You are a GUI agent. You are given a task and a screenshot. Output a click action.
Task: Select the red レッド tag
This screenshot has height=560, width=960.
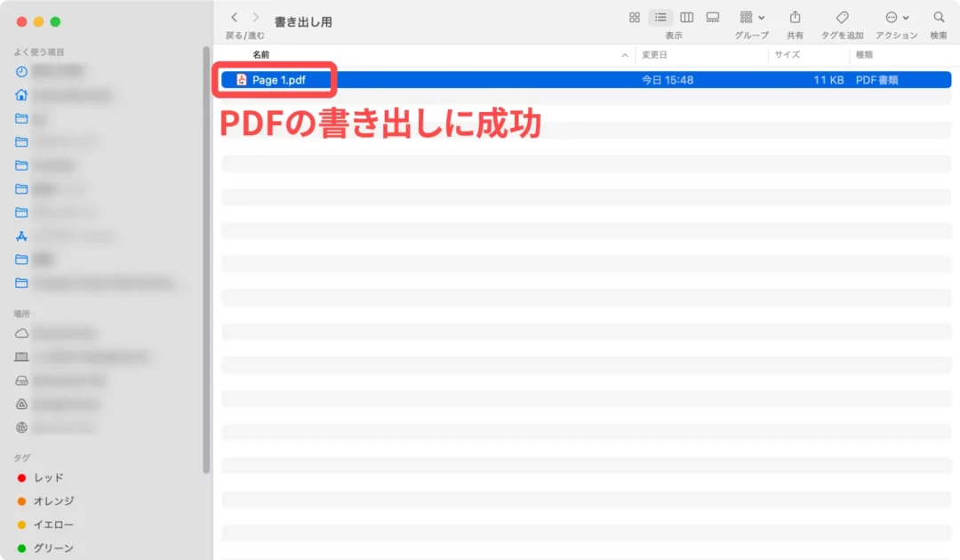pos(48,477)
